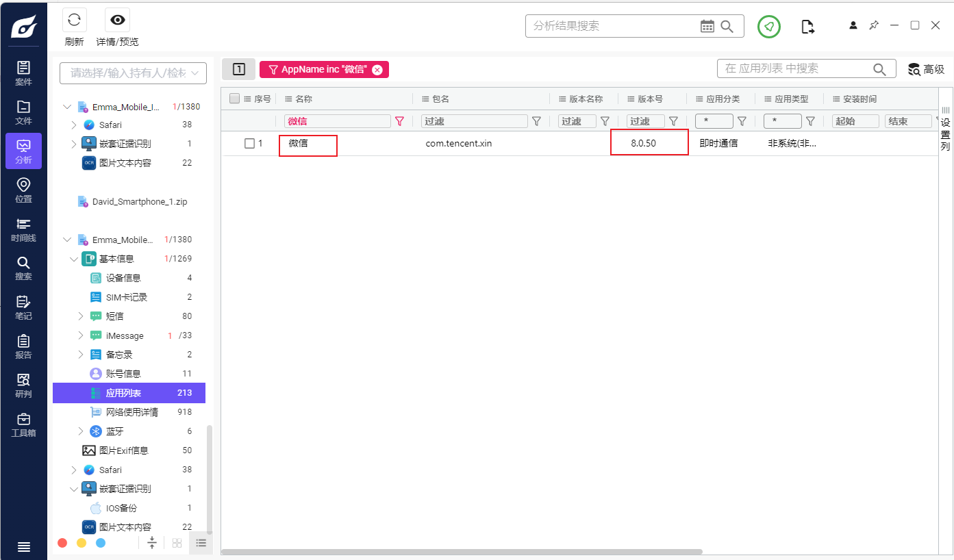Open 工具箱 in the left sidebar
The width and height of the screenshot is (954, 560).
tap(23, 424)
